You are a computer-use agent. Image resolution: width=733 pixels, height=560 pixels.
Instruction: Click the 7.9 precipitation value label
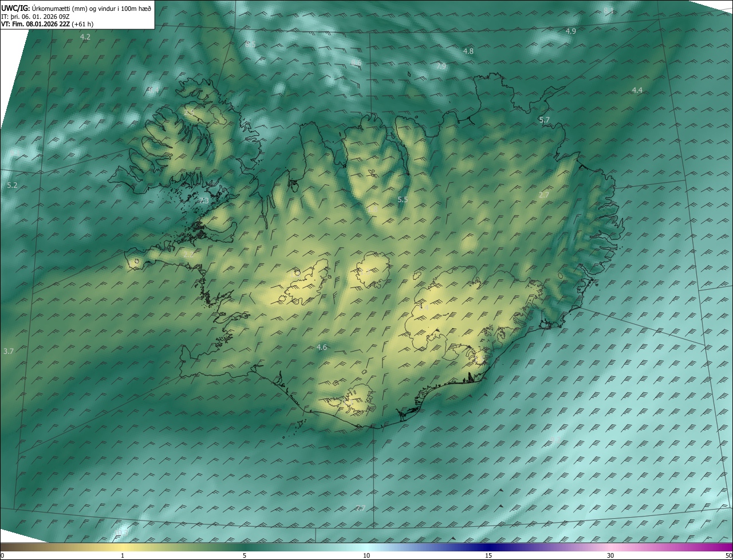pos(441,66)
